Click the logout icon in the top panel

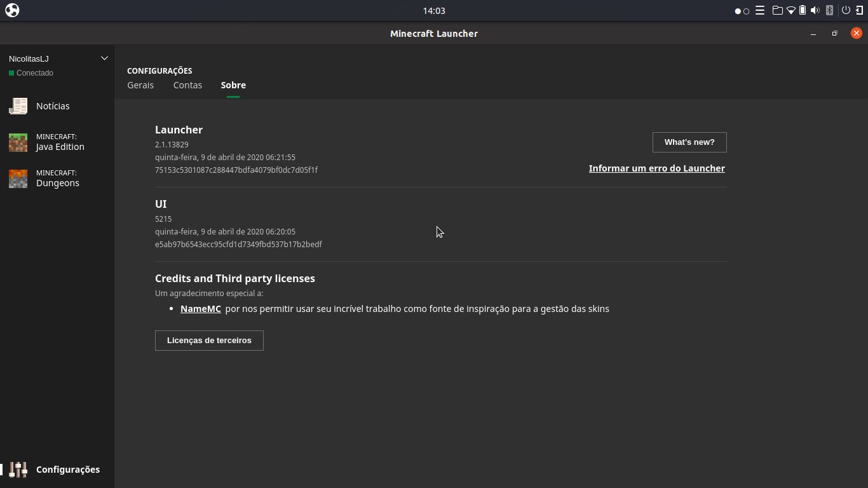pyautogui.click(x=859, y=10)
